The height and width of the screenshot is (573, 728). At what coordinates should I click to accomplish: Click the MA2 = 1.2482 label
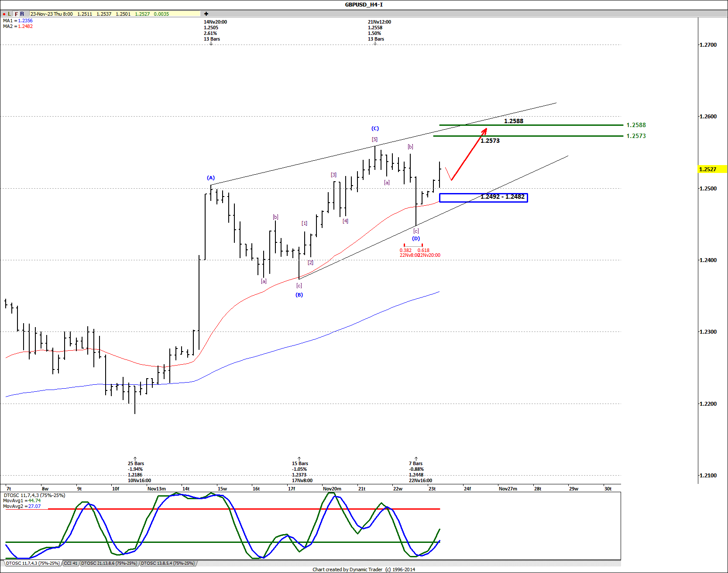pos(18,26)
